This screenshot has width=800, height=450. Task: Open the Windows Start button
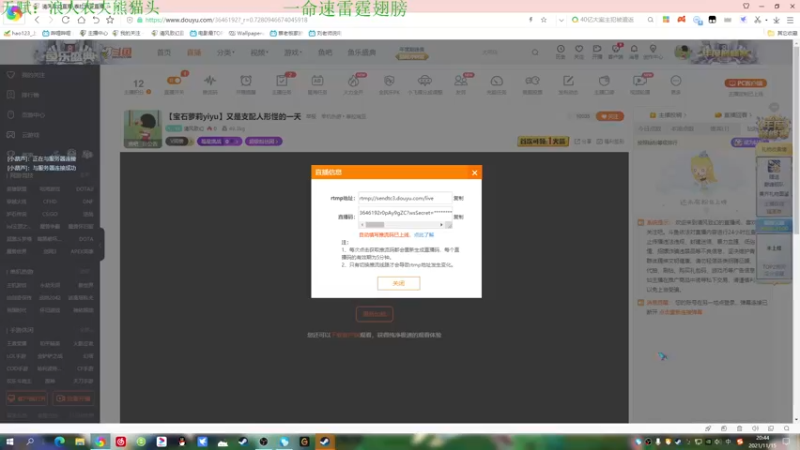[x=10, y=441]
